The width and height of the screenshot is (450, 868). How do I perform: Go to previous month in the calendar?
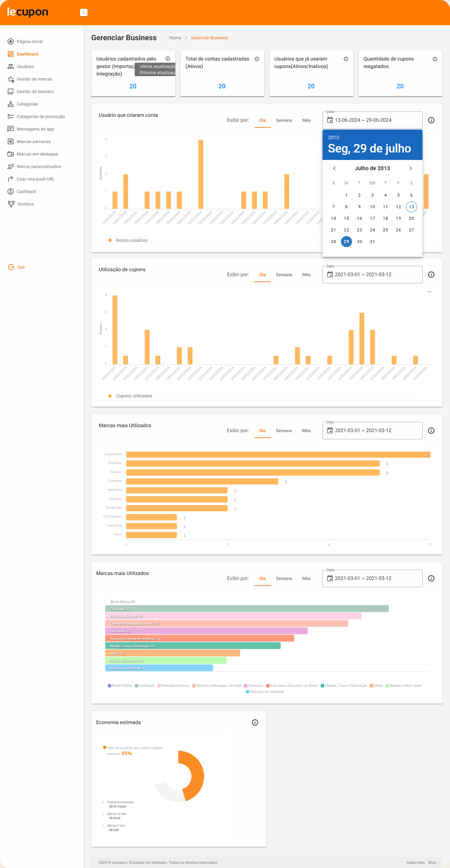pyautogui.click(x=334, y=168)
